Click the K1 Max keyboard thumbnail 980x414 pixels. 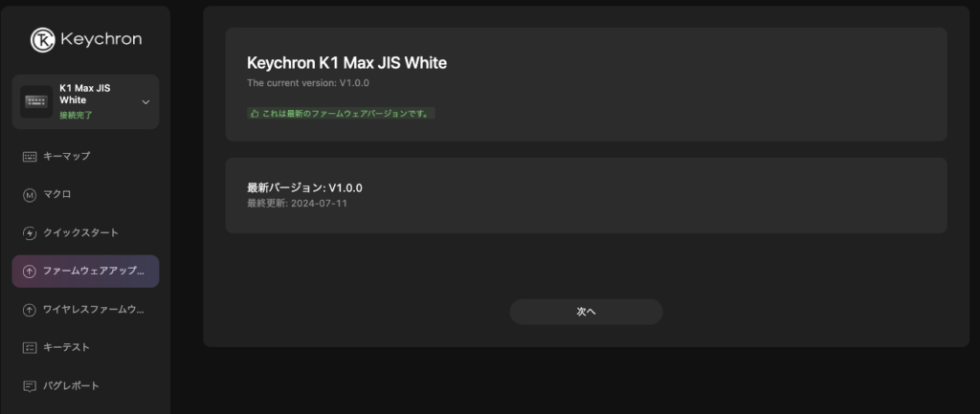click(x=37, y=101)
